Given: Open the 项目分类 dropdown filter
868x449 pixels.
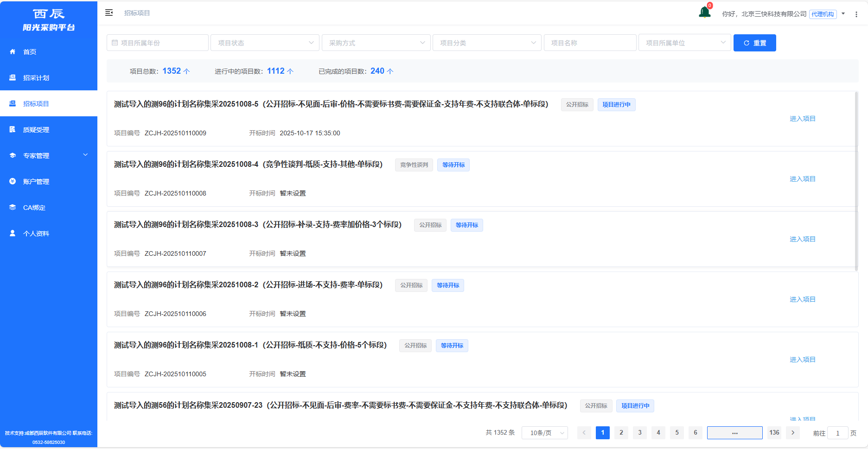Looking at the screenshot, I should point(487,43).
